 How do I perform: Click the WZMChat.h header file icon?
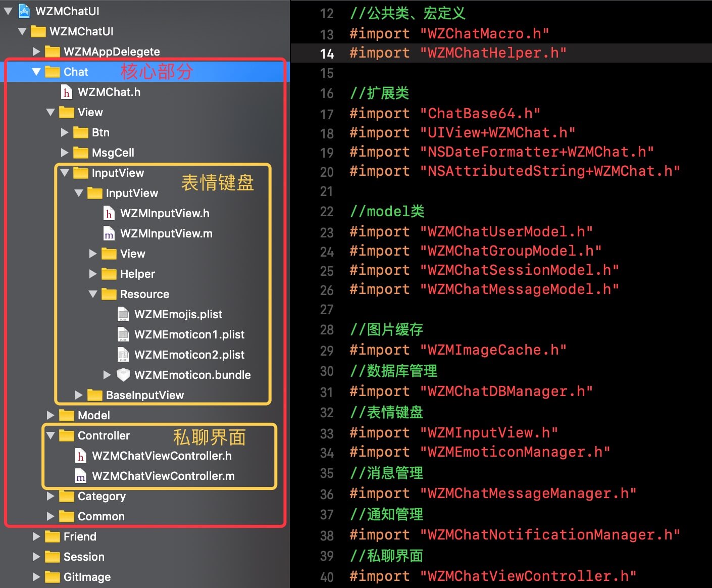[x=67, y=92]
